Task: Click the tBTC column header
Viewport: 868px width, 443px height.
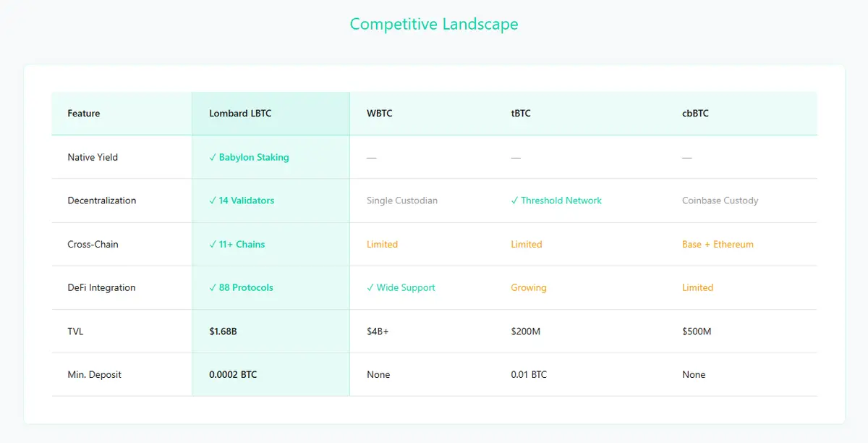Action: click(521, 114)
